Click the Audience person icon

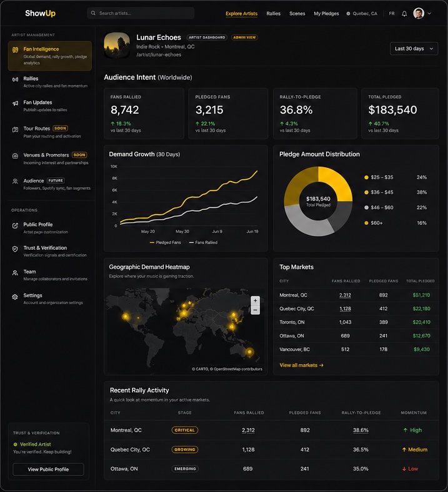point(15,181)
